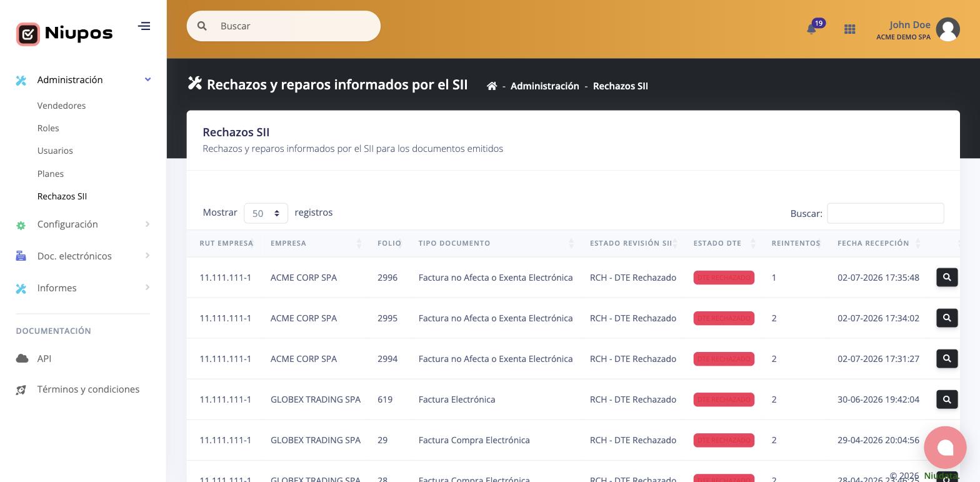Select Rechazos SII in sidebar
The width and height of the screenshot is (980, 482).
click(x=62, y=196)
